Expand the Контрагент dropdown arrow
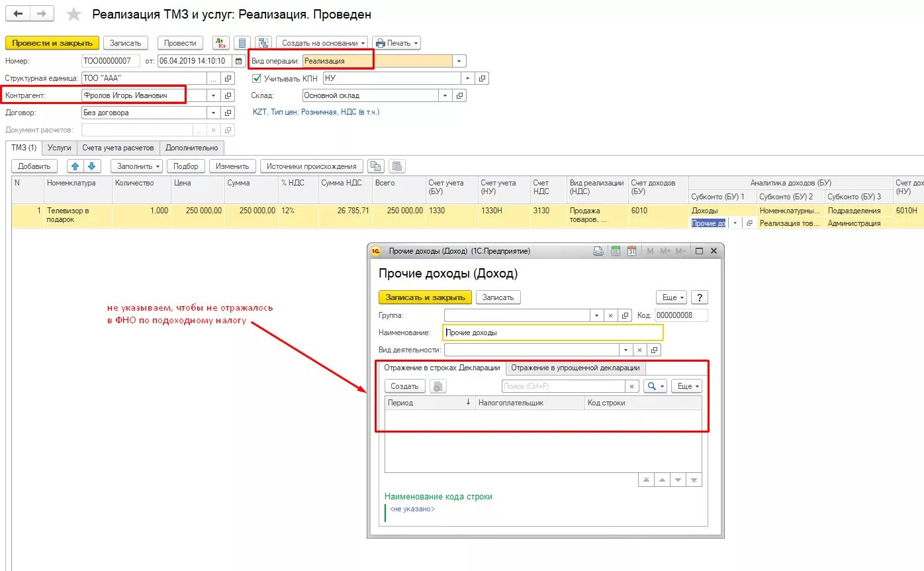This screenshot has width=924, height=571. click(x=213, y=95)
